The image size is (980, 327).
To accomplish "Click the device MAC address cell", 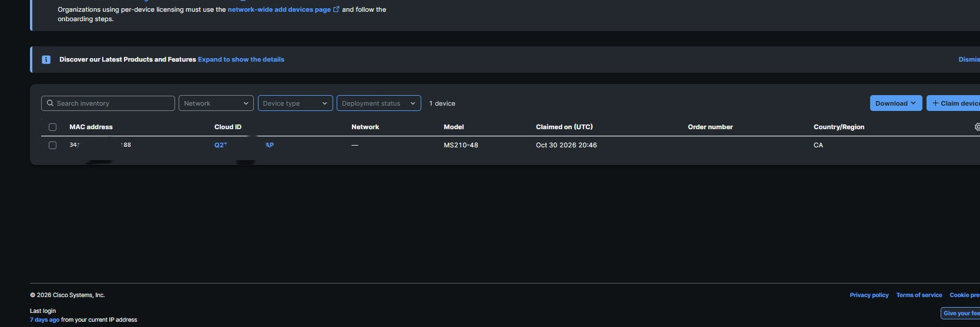I will (x=100, y=145).
